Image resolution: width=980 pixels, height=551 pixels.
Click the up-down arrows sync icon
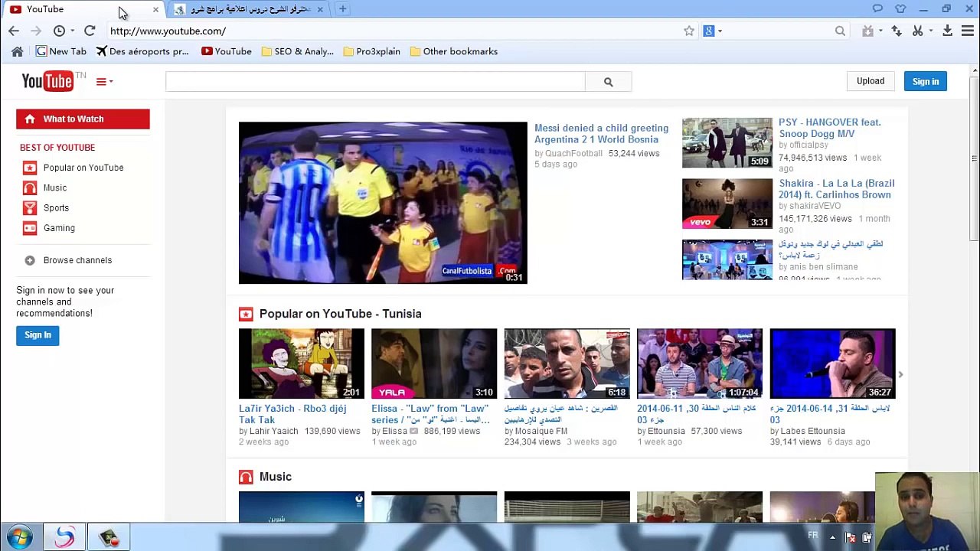coord(897,31)
